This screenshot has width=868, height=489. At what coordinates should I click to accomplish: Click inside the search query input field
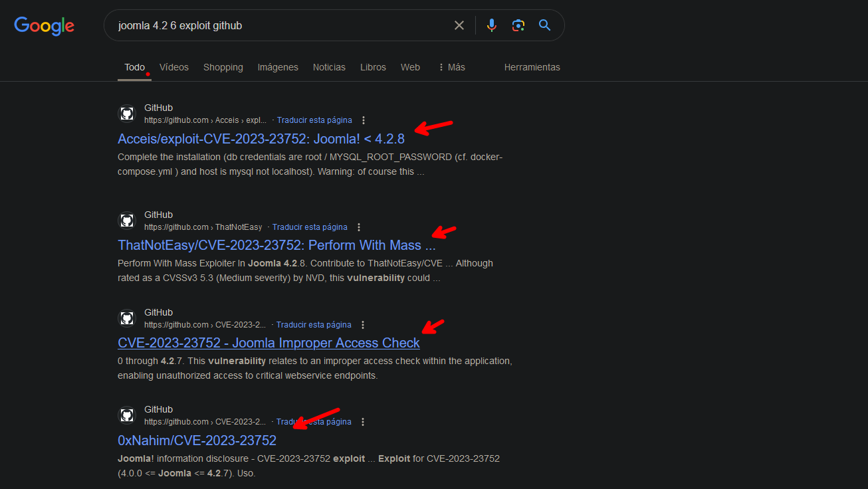279,25
